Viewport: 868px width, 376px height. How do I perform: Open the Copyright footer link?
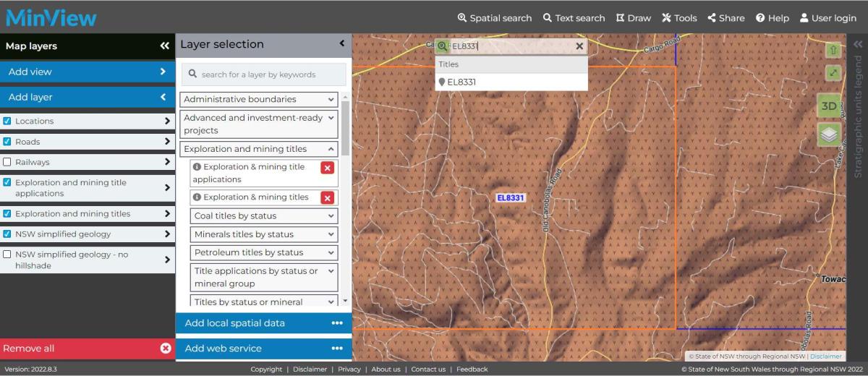(266, 369)
